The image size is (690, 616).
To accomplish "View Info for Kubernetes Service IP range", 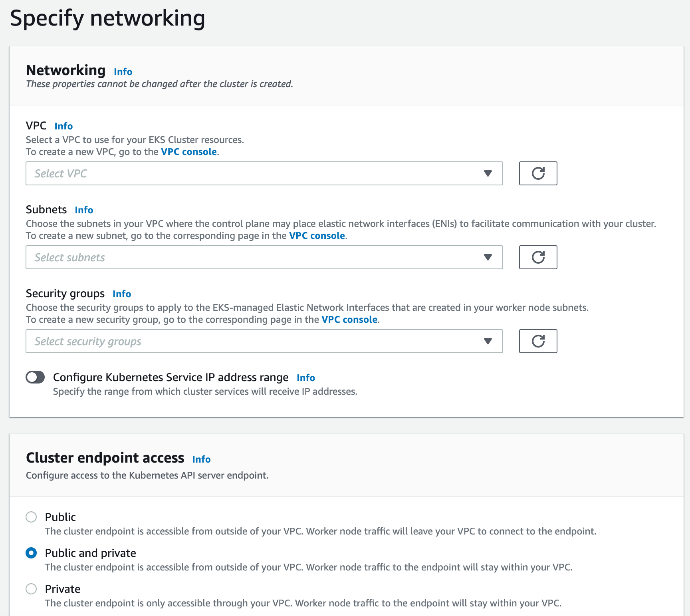I will coord(306,378).
